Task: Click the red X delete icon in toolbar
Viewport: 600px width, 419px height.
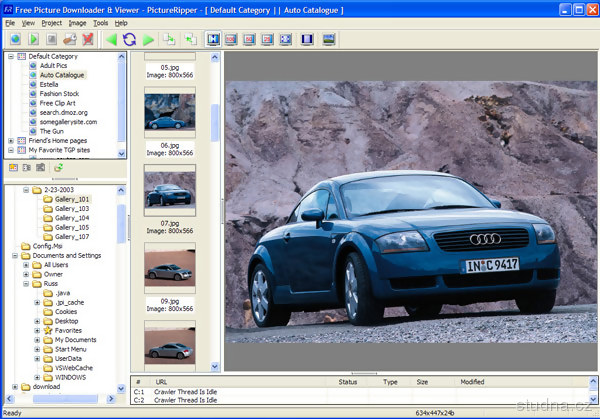Action: [x=87, y=40]
